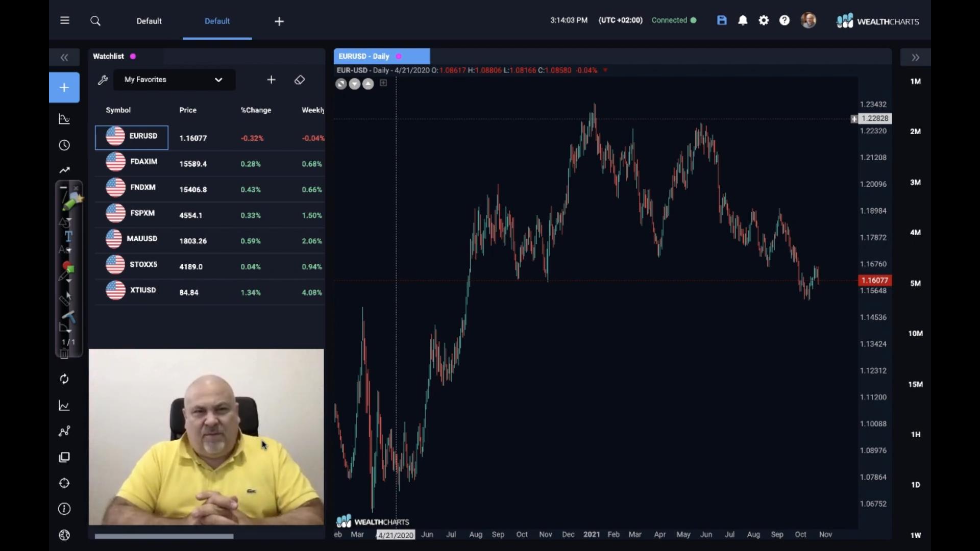Click the refresh icon in left sidebar

(x=64, y=379)
